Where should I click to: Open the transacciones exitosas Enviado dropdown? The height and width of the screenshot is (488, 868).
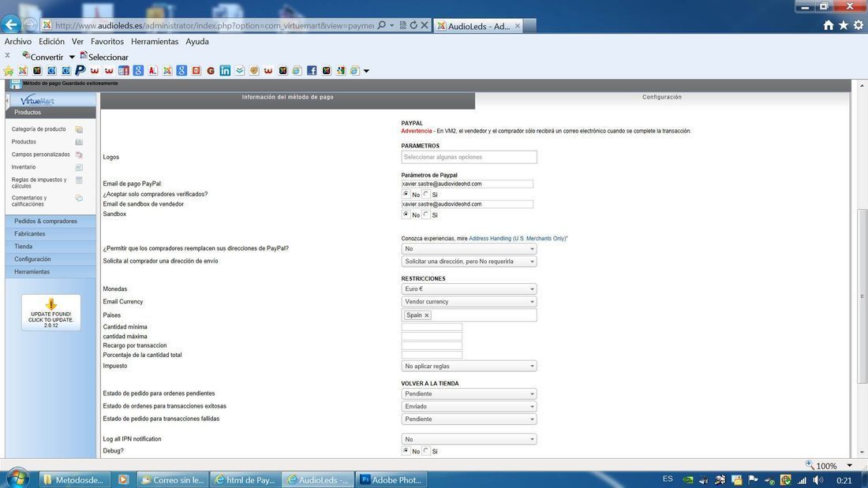click(469, 406)
